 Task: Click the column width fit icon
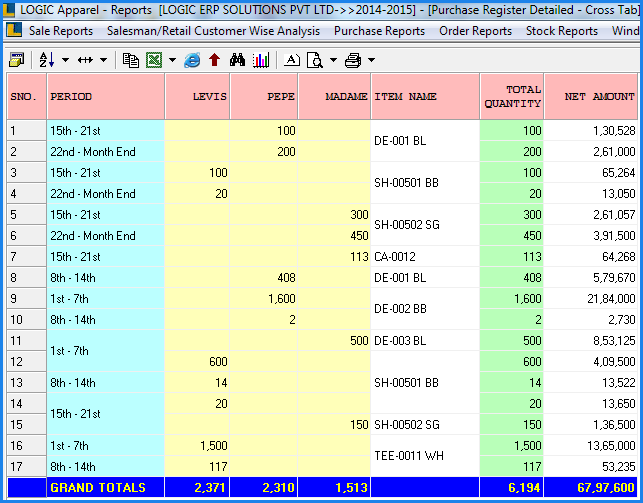(x=85, y=60)
